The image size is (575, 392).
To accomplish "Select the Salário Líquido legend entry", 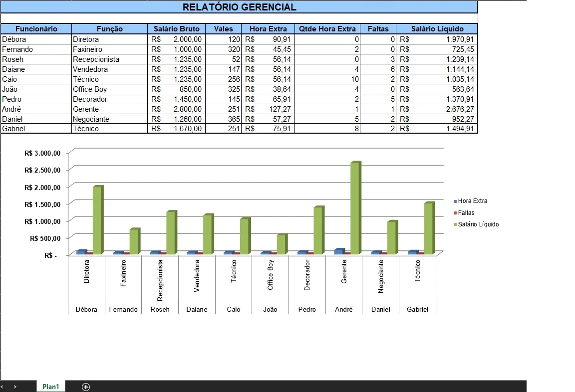I will (476, 224).
